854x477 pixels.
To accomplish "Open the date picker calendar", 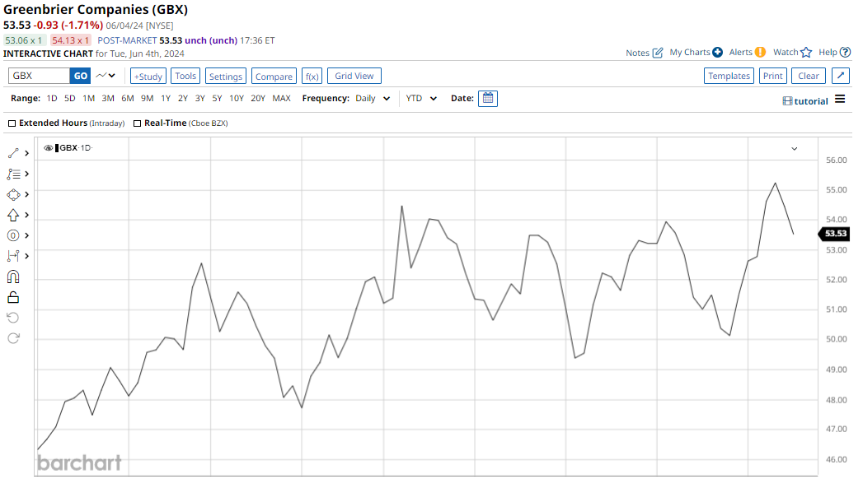I will pos(487,98).
